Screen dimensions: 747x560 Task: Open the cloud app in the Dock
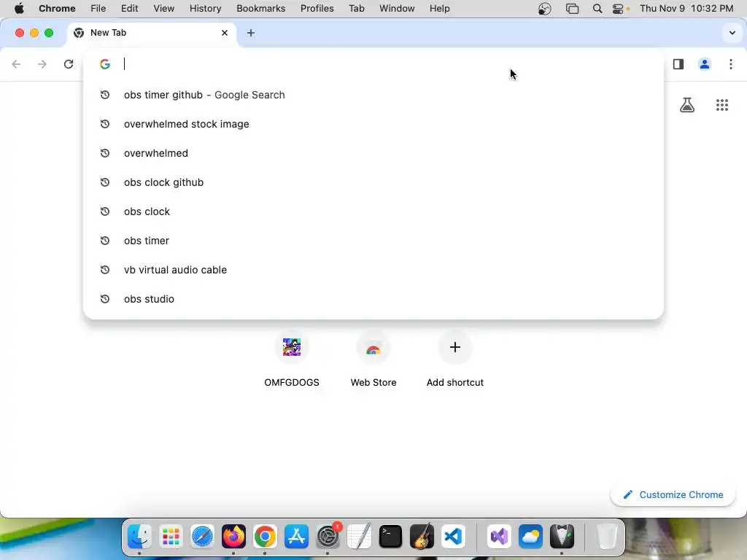531,537
